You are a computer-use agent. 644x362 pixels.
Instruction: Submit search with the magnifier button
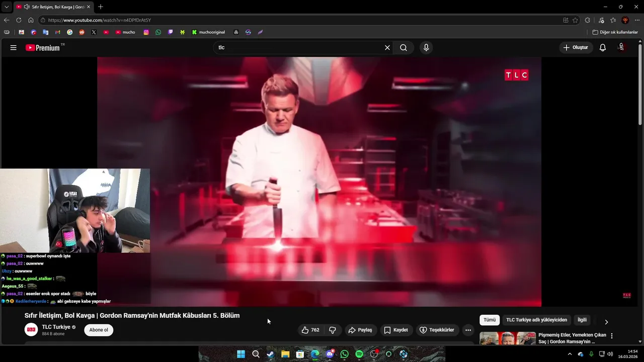pos(404,48)
